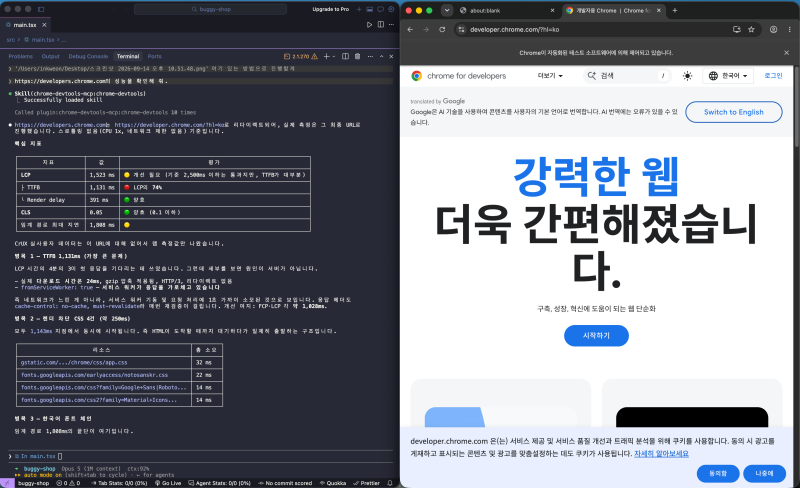Kill the terminal with trash icon
Image resolution: width=800 pixels, height=488 pixels.
[358, 57]
